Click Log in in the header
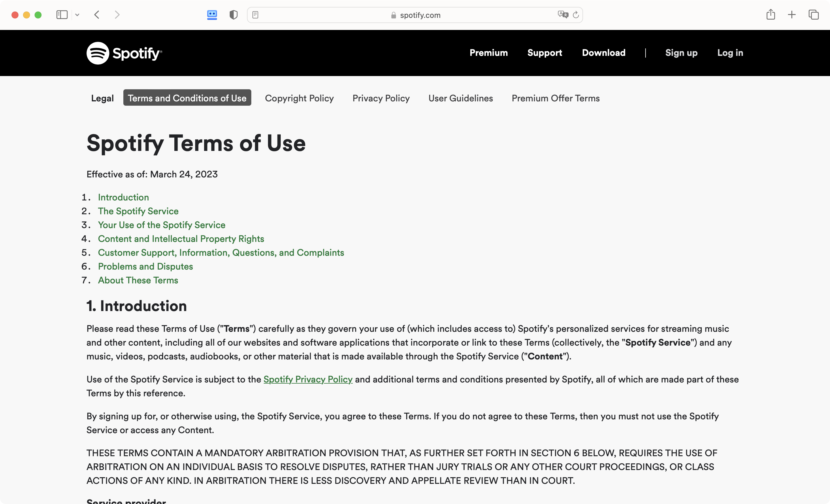The width and height of the screenshot is (830, 504). pyautogui.click(x=730, y=53)
